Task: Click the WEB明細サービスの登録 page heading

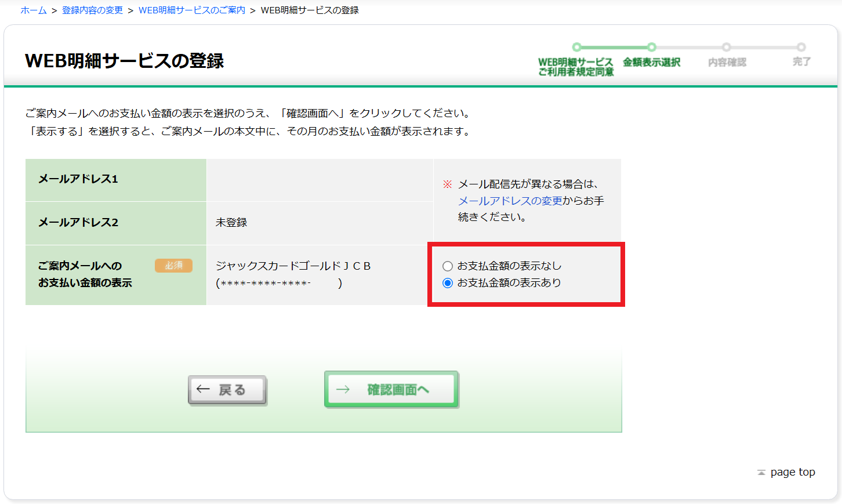Action: (x=125, y=61)
